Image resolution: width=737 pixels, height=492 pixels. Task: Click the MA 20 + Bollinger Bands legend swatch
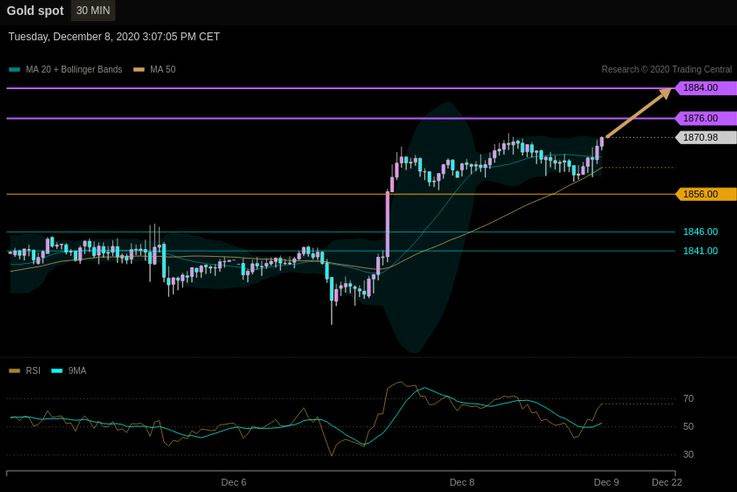(15, 70)
